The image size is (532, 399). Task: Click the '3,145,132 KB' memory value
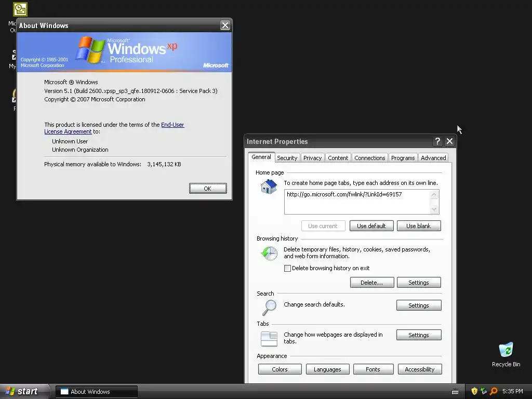(x=164, y=164)
